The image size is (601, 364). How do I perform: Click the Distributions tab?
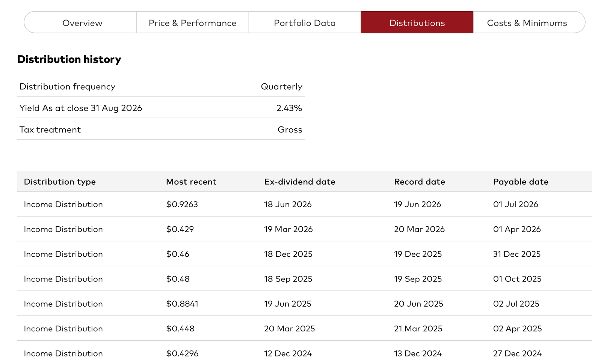tap(417, 23)
